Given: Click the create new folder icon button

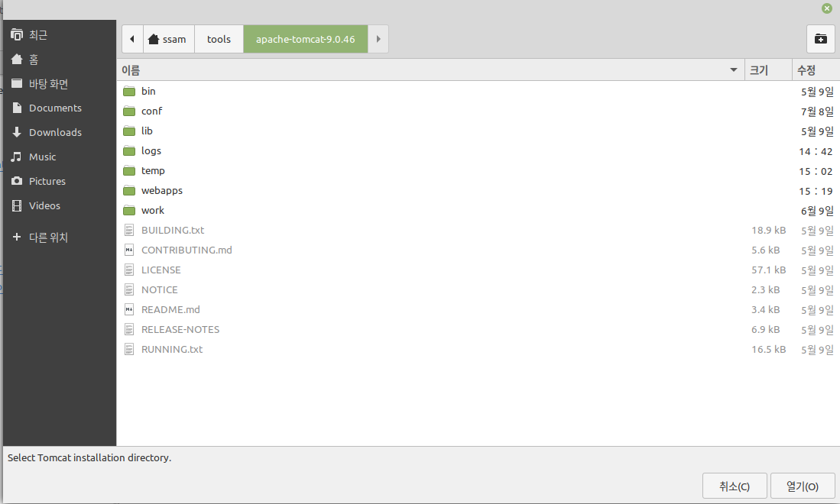Looking at the screenshot, I should click(x=821, y=39).
